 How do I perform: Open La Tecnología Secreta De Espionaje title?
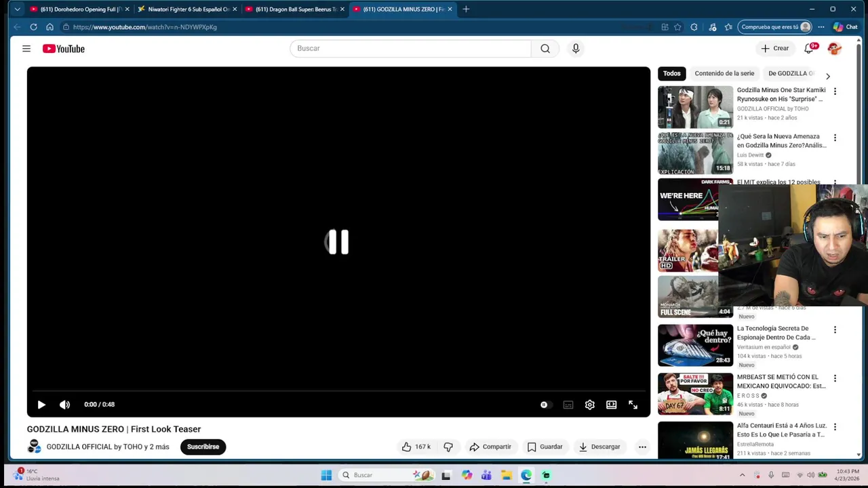coord(776,333)
